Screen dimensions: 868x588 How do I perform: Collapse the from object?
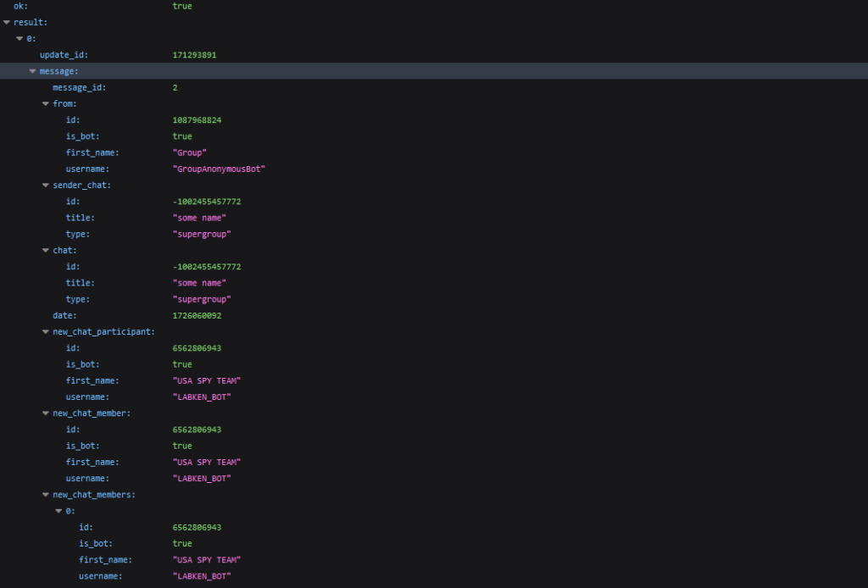pyautogui.click(x=46, y=103)
